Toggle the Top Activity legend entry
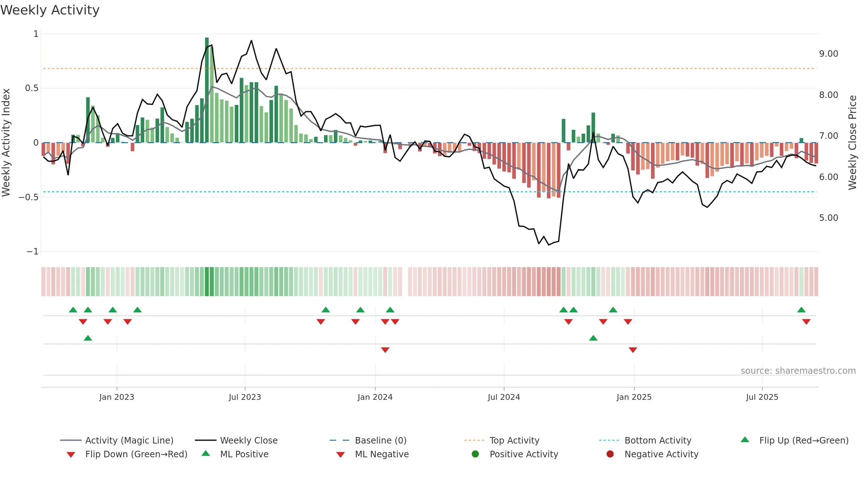 click(502, 440)
